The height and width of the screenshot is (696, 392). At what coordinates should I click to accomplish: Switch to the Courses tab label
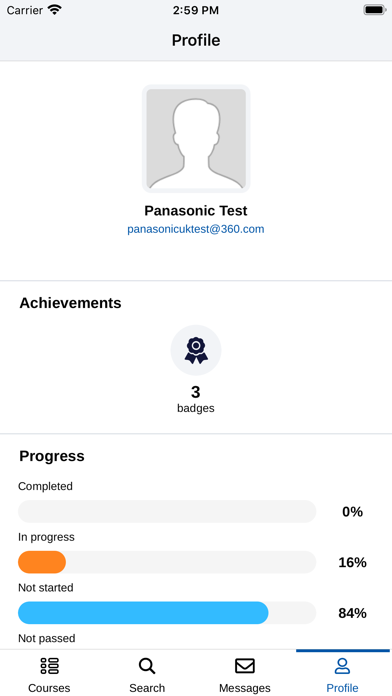[x=49, y=688]
